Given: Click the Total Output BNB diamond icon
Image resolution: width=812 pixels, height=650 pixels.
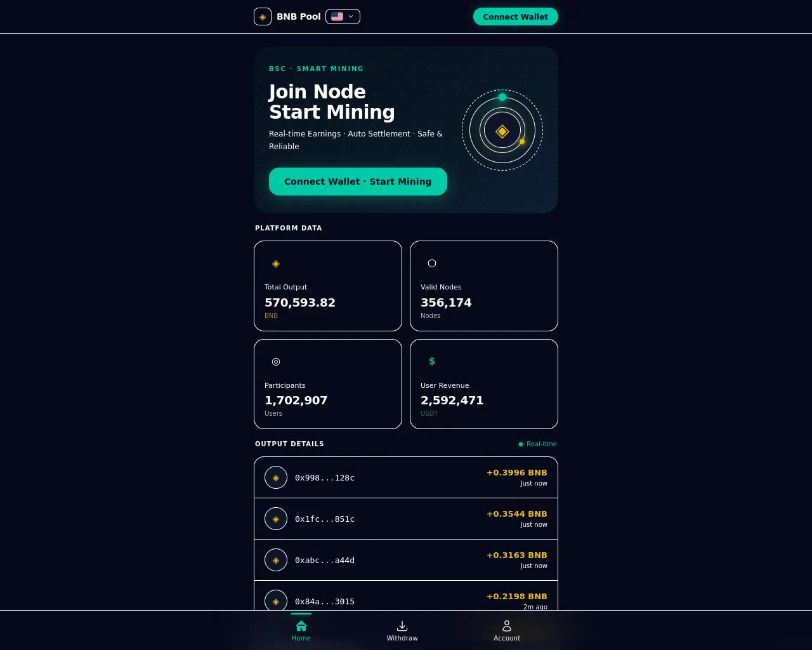Looking at the screenshot, I should click(276, 263).
